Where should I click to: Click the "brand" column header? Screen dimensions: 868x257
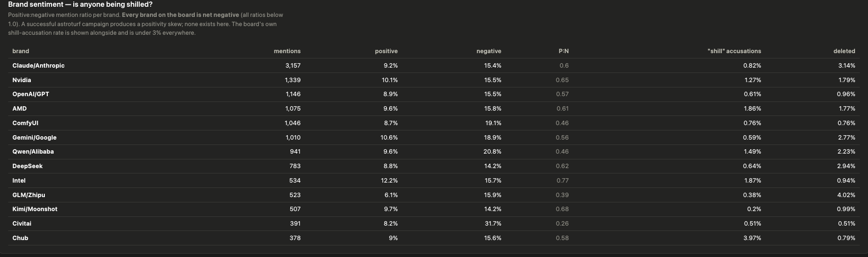tap(21, 51)
